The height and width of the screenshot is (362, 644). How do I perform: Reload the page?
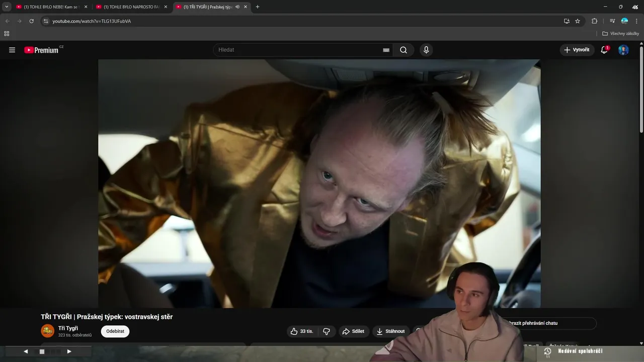click(x=31, y=21)
